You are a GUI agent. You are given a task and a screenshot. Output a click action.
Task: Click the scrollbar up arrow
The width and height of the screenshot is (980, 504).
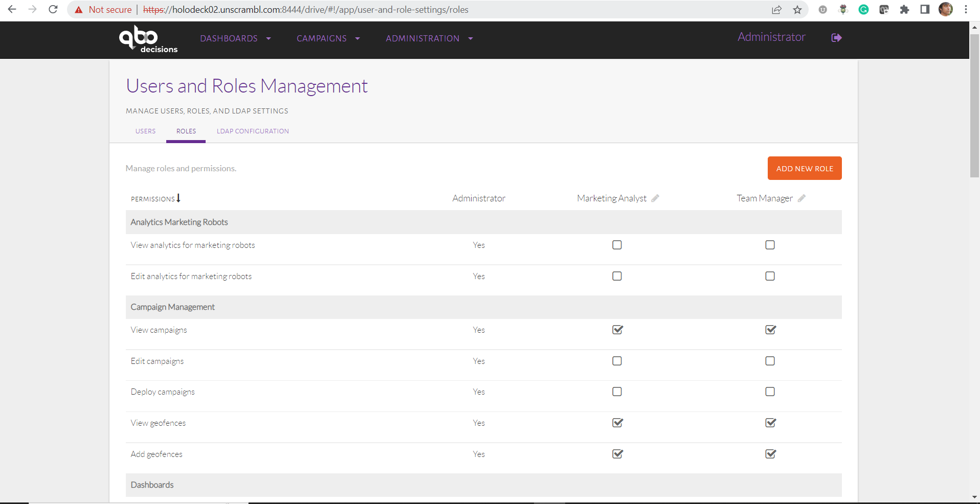[x=975, y=27]
